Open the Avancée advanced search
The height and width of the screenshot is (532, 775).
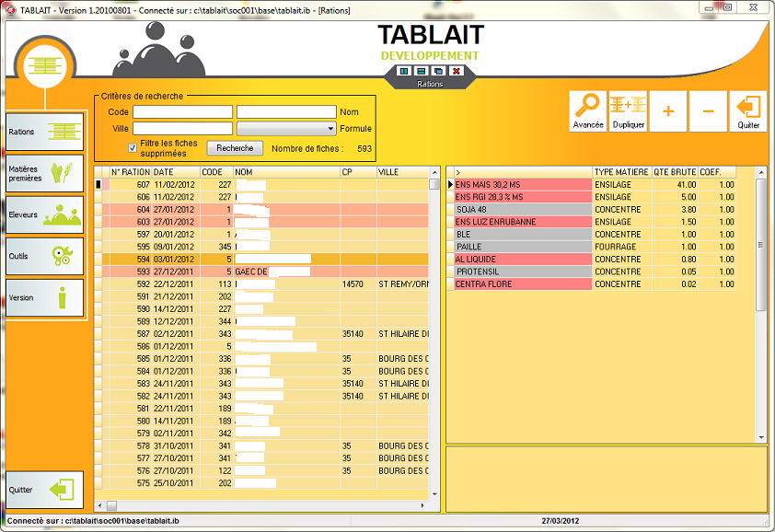tap(588, 111)
